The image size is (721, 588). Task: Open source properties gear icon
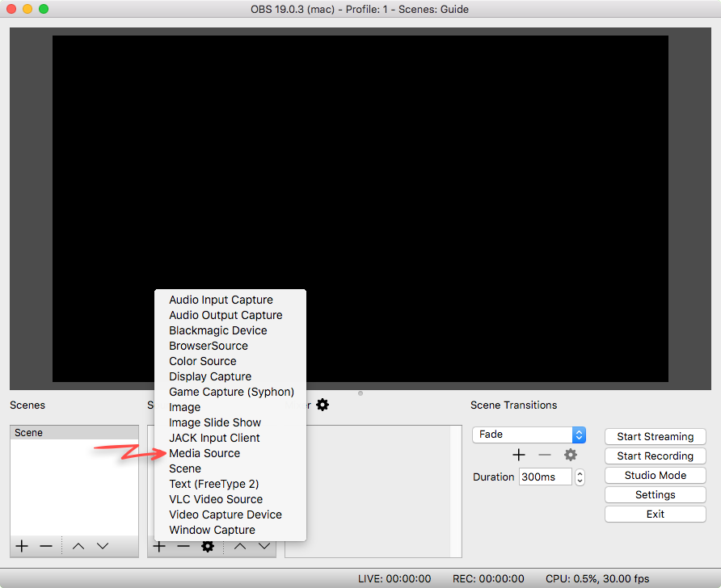pyautogui.click(x=208, y=547)
